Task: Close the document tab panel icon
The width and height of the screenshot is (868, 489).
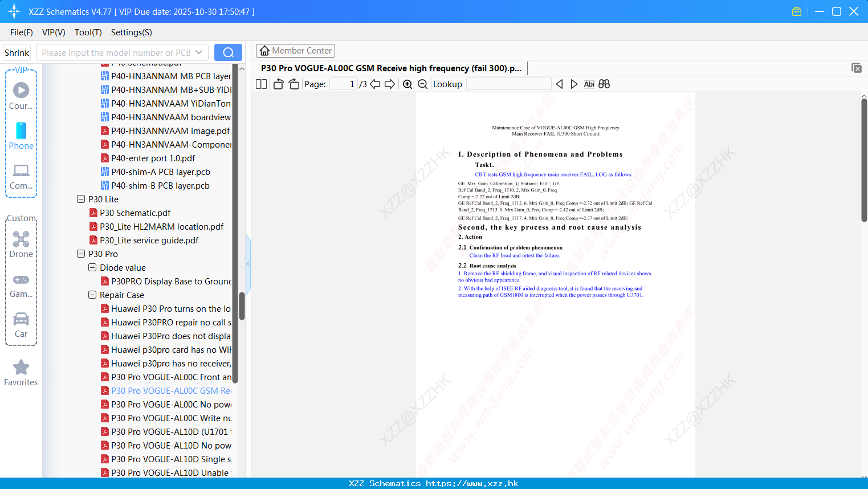Action: 856,68
